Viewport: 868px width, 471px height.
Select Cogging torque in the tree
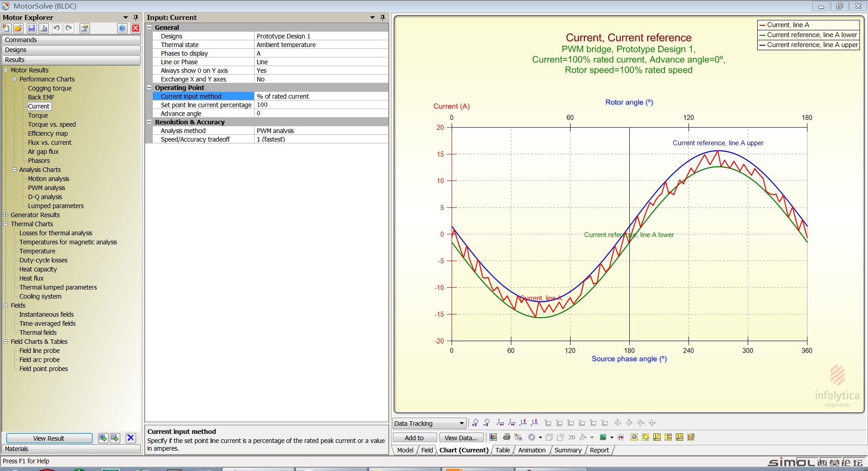pos(50,88)
